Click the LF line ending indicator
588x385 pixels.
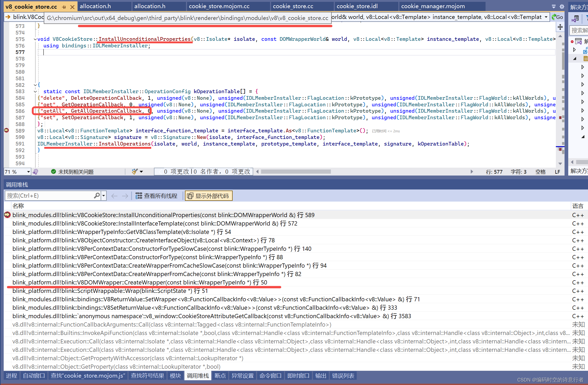[557, 172]
